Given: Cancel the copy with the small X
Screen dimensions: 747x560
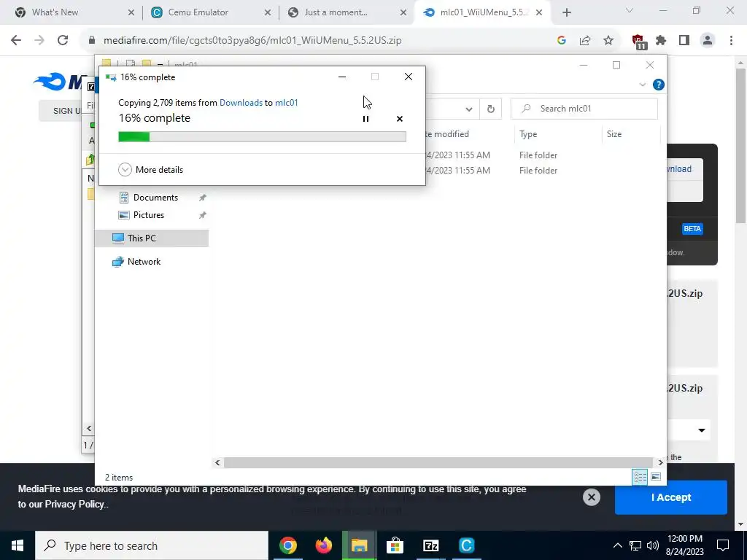Looking at the screenshot, I should (x=400, y=119).
